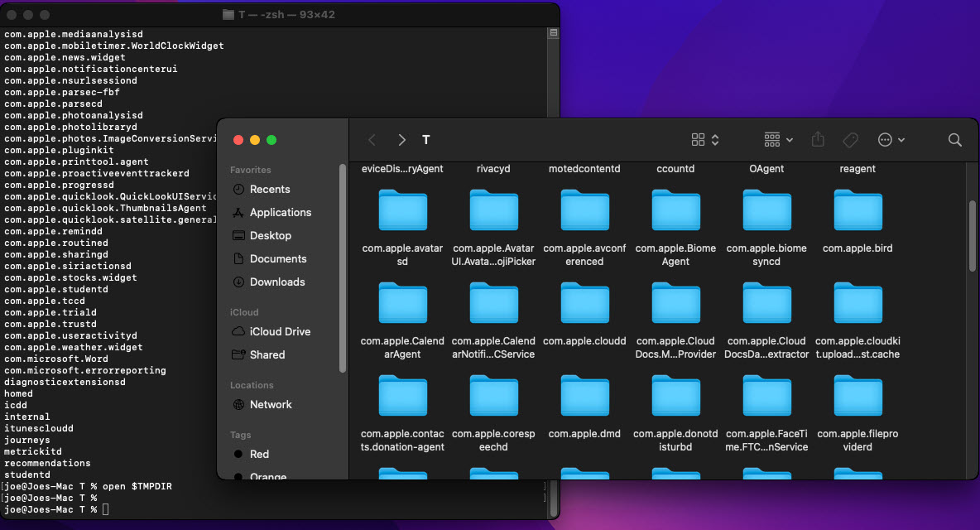Select the com.apple.cloudd folder icon

[x=584, y=304]
